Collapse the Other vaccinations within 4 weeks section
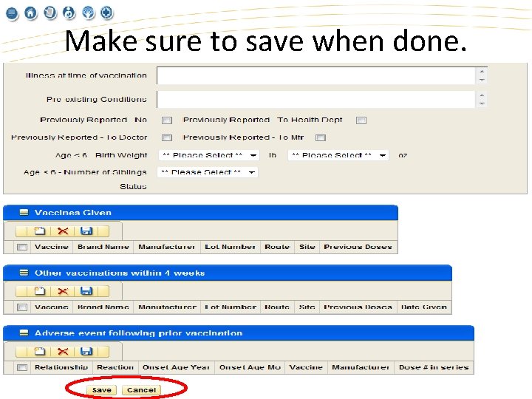The image size is (532, 399). tap(24, 273)
